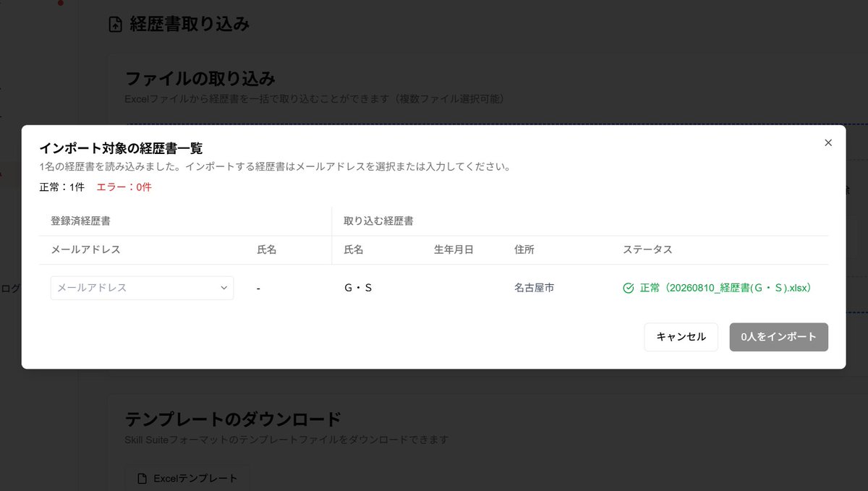Click the エラー：0件 count
This screenshot has width=868, height=491.
tap(124, 187)
